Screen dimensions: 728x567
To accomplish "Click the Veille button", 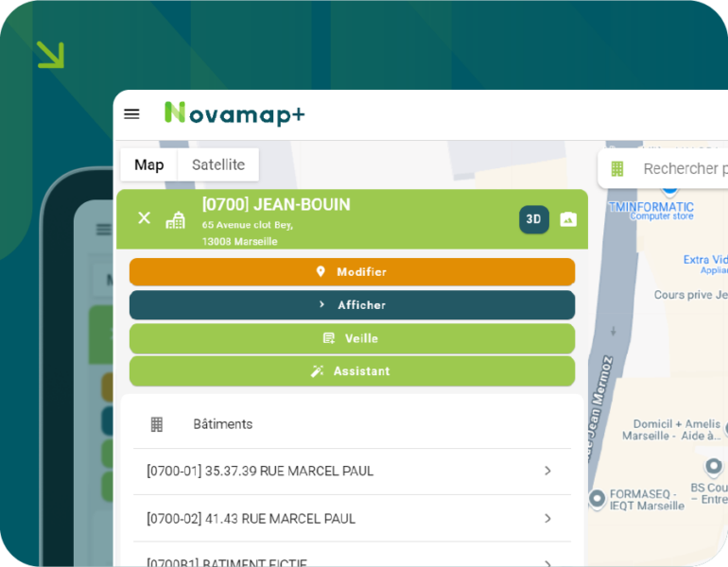I will [352, 338].
